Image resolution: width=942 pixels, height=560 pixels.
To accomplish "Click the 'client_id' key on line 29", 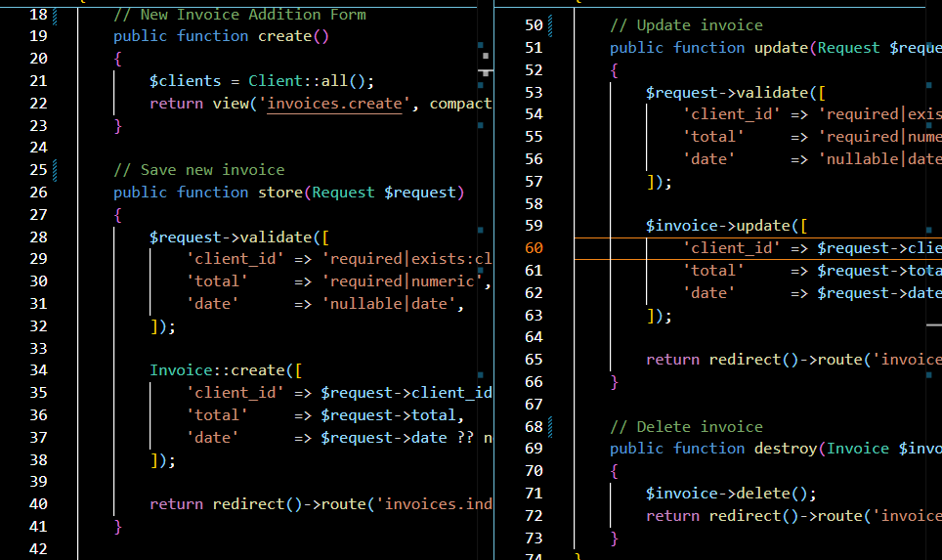I will (235, 259).
